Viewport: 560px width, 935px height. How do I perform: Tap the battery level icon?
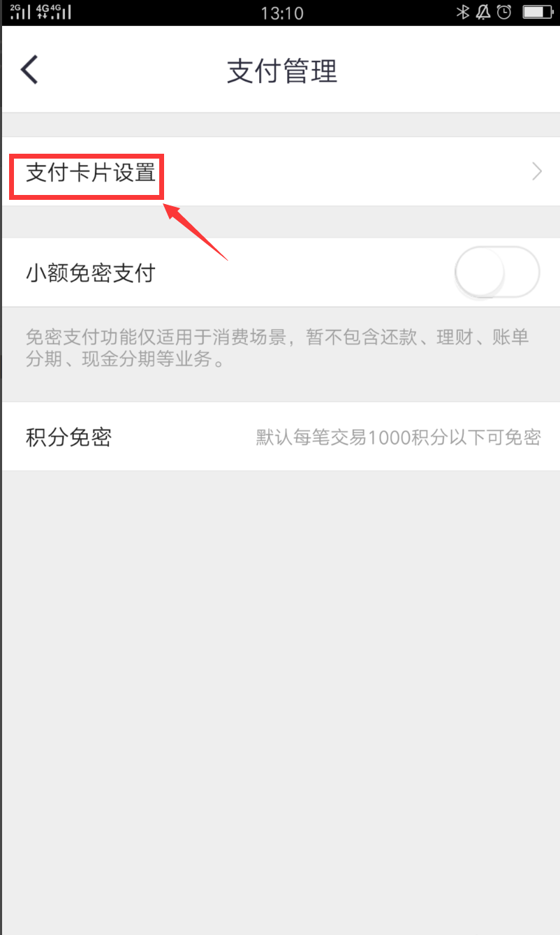[x=538, y=12]
